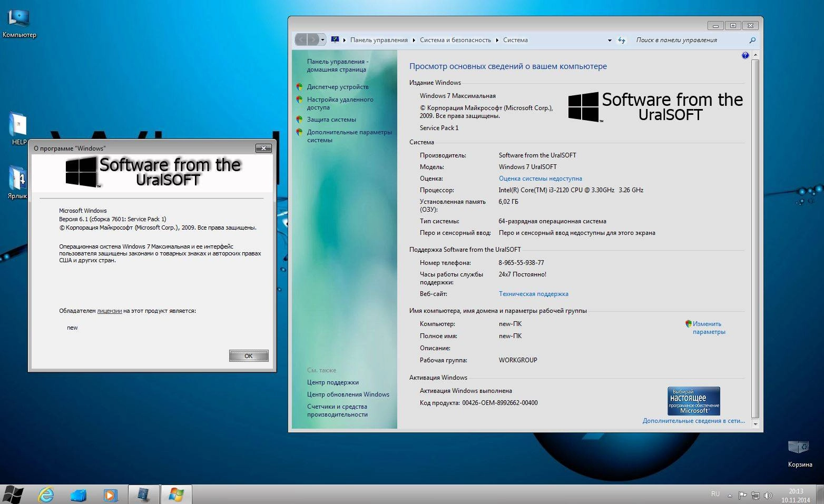
Task: Switch to the System window taskbar button
Action: coord(143,495)
